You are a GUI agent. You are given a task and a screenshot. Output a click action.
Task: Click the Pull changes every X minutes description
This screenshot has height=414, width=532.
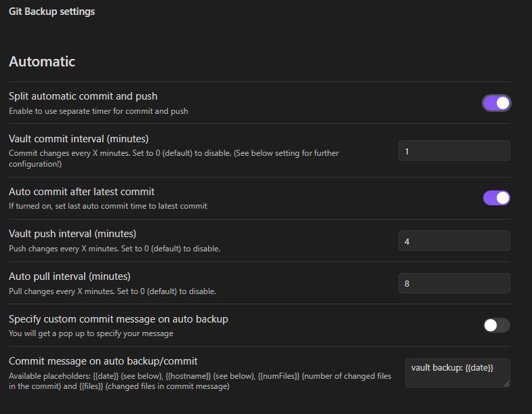point(112,291)
